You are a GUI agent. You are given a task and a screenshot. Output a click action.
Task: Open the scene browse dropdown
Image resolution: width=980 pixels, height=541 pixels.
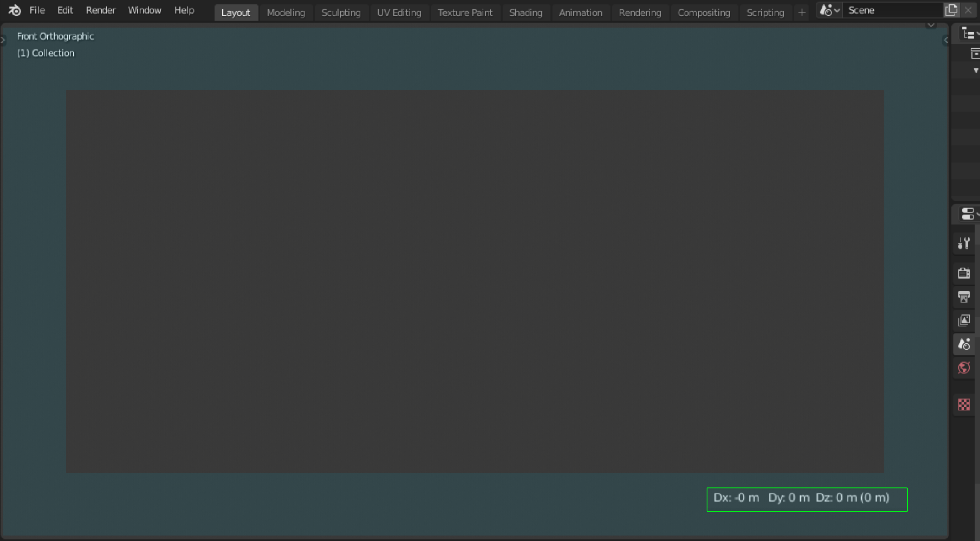829,10
